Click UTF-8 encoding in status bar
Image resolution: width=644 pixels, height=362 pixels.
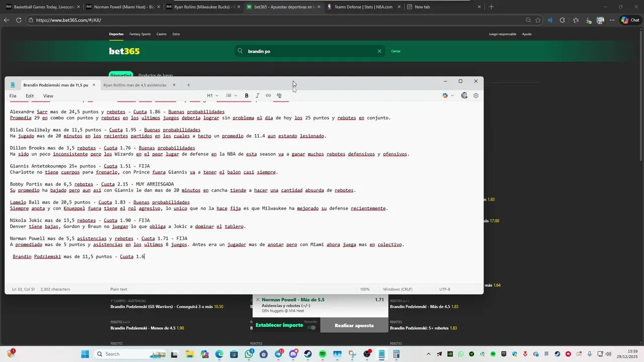point(445,289)
